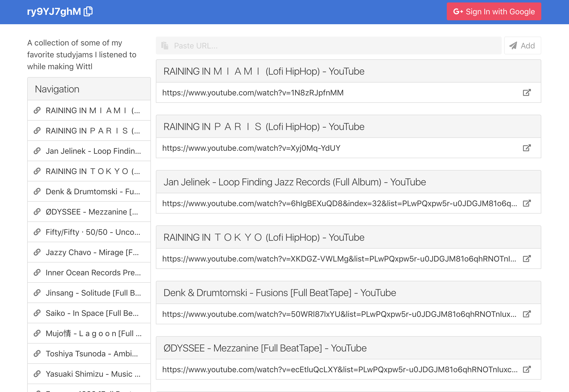
Task: Click the ecEtluQcLXY YouTube URL
Action: pos(340,369)
